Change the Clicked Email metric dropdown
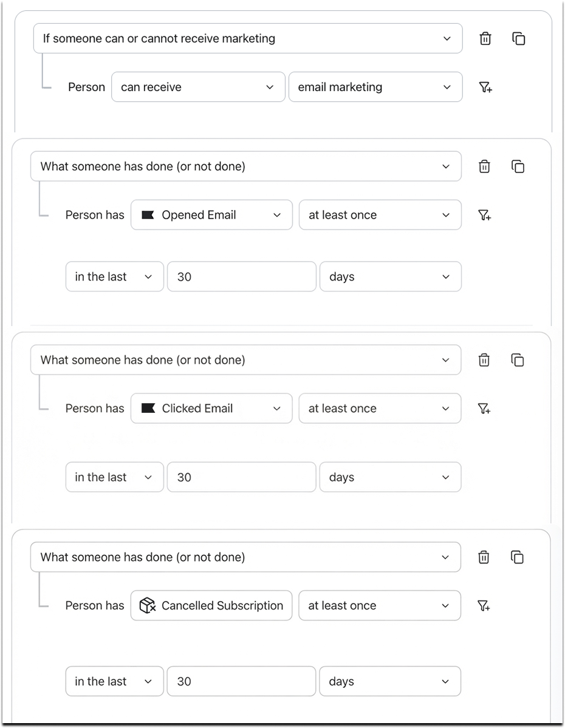Viewport: 565px width, 728px height. tap(211, 409)
